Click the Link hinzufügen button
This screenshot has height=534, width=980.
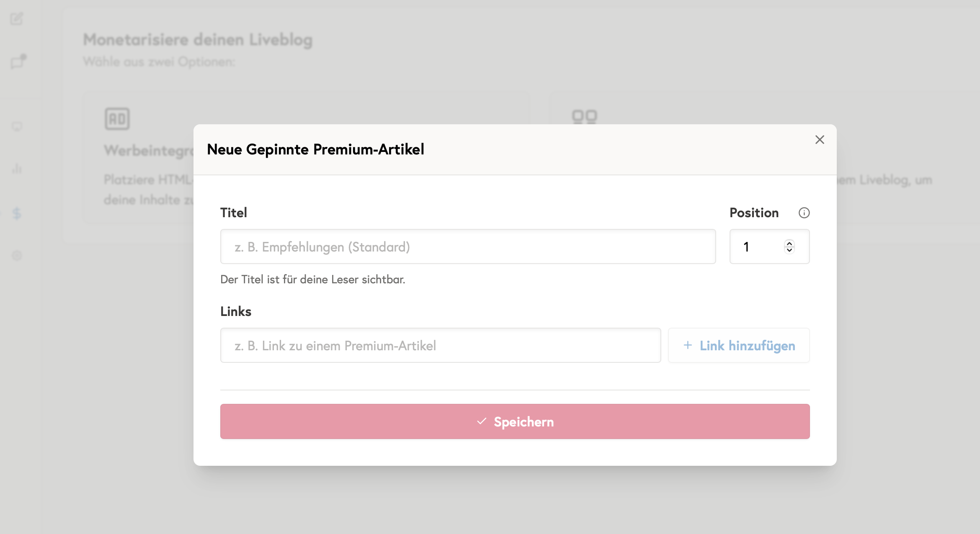tap(739, 346)
